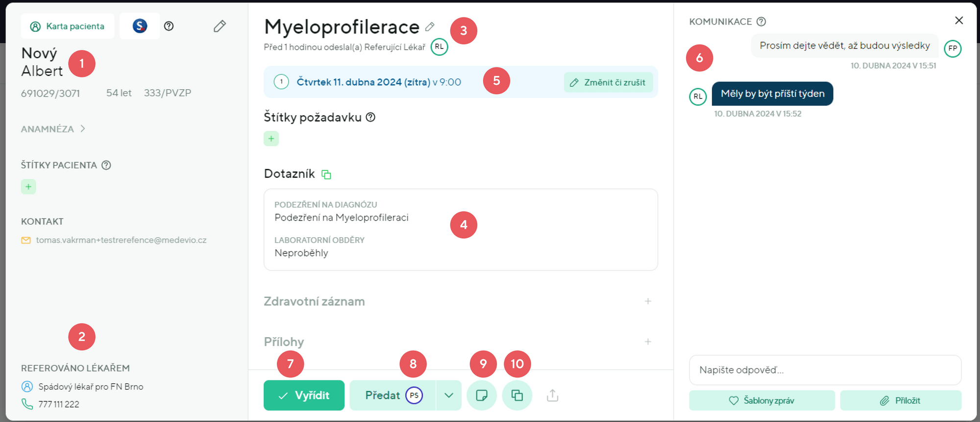Screen dimensions: 980x422
Task: Click help icon next to insurance logo
Action: (169, 26)
